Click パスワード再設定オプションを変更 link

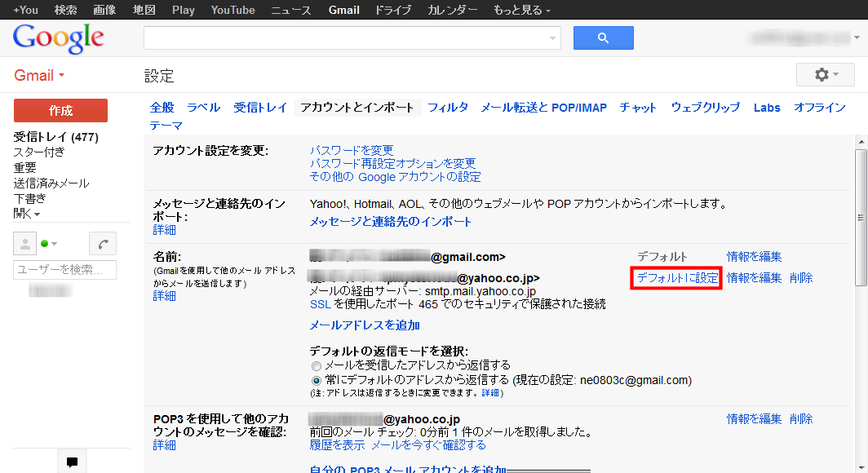[392, 163]
